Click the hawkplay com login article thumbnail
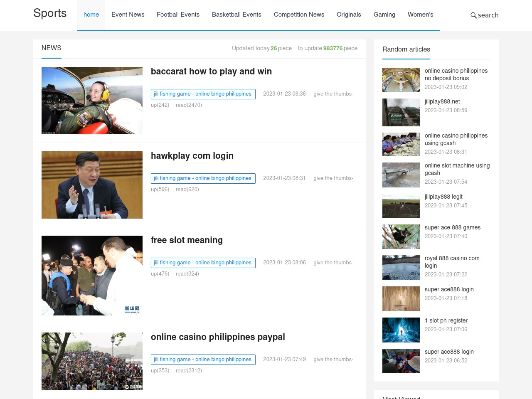Viewport: 532px width, 399px height. pyautogui.click(x=92, y=185)
